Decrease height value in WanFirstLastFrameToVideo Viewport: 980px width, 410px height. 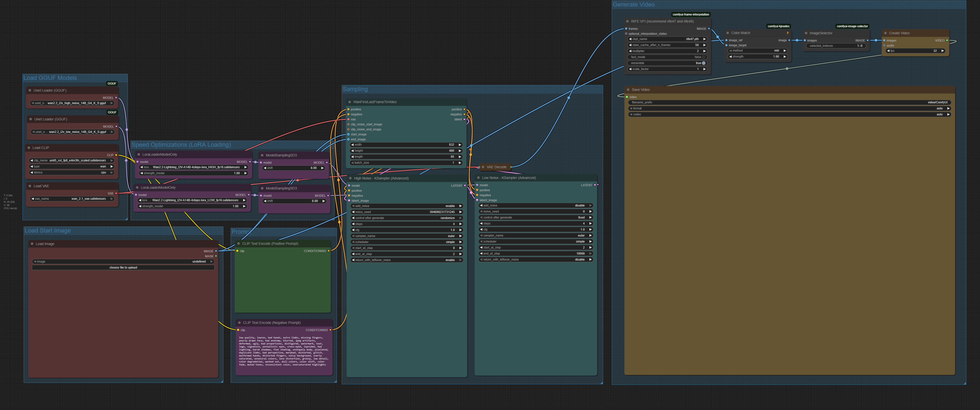(353, 151)
